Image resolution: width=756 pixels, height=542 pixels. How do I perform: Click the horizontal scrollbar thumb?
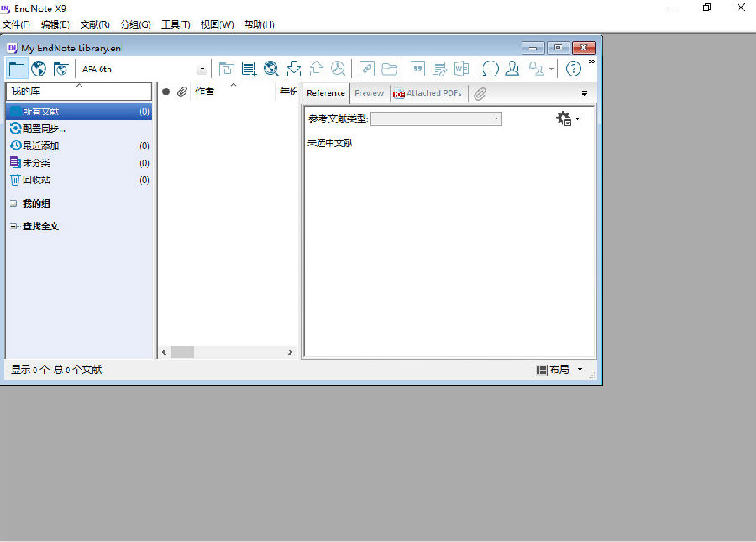pos(182,352)
